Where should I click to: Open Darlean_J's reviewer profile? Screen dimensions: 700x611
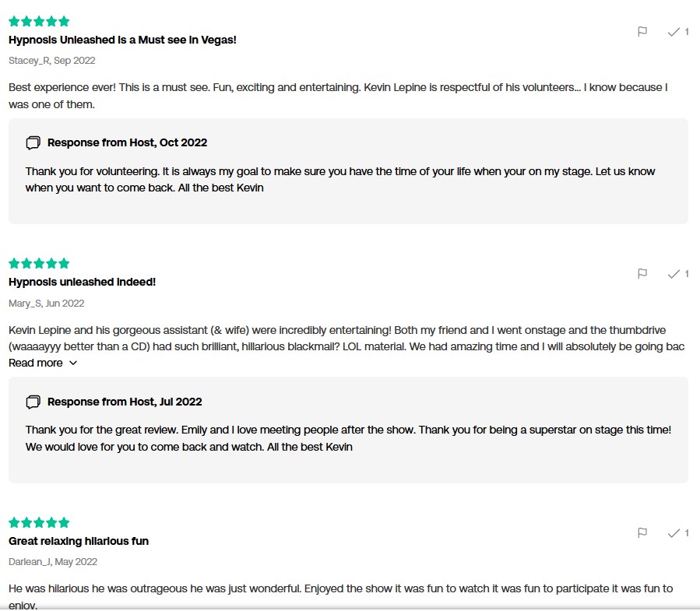(31, 562)
